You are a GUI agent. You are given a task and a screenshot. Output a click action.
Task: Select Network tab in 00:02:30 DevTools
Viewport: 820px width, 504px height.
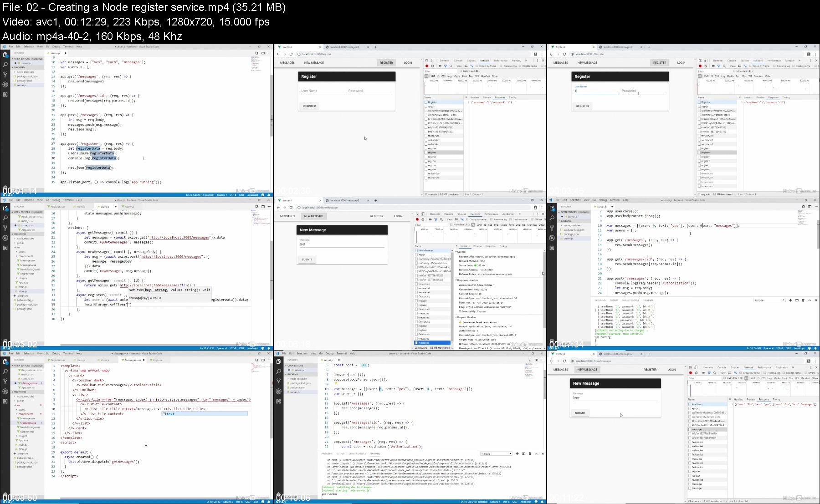click(x=485, y=61)
